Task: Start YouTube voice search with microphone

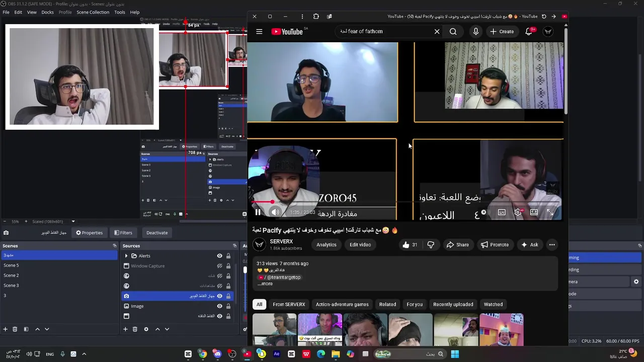Action: coord(476,32)
